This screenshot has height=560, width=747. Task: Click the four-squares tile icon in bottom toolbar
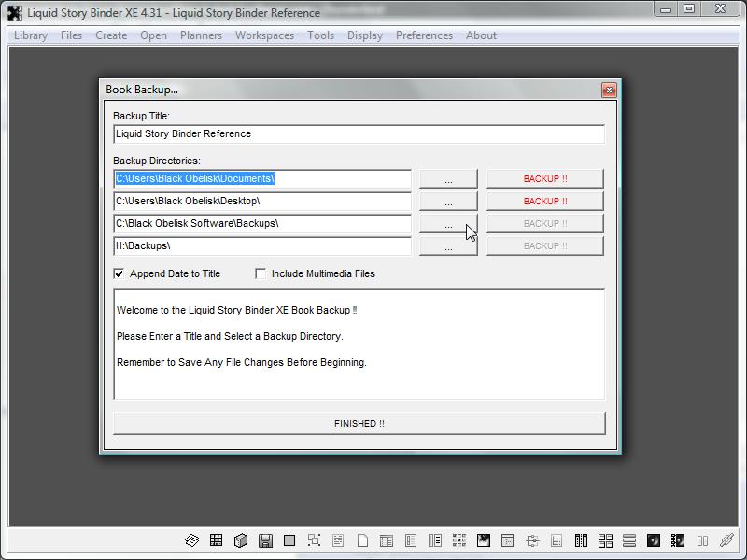point(605,540)
